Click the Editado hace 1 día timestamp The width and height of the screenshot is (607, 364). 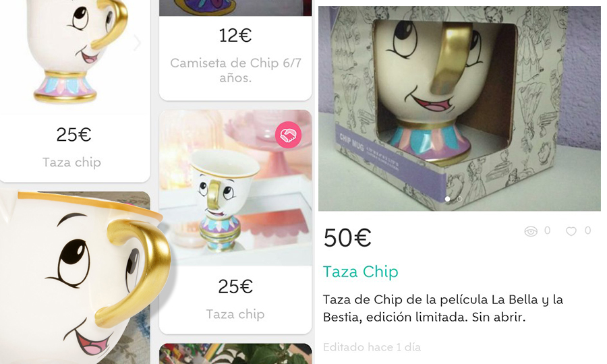pyautogui.click(x=372, y=347)
